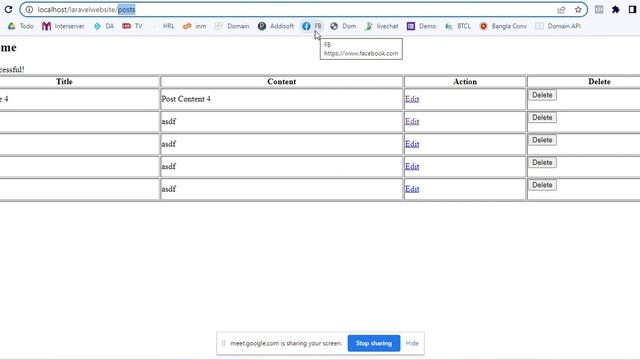Open the Domain API bookmark
Image resolution: width=640 pixels, height=360 pixels.
tap(558, 26)
